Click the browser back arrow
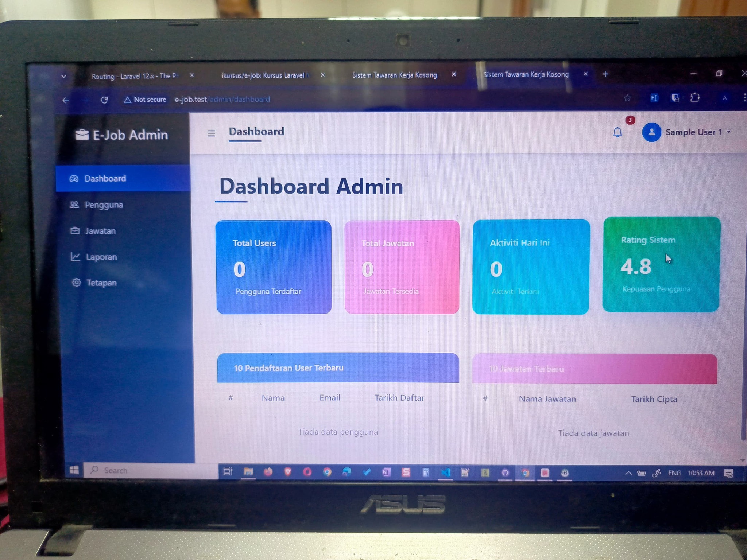Image resolution: width=747 pixels, height=560 pixels. point(66,100)
